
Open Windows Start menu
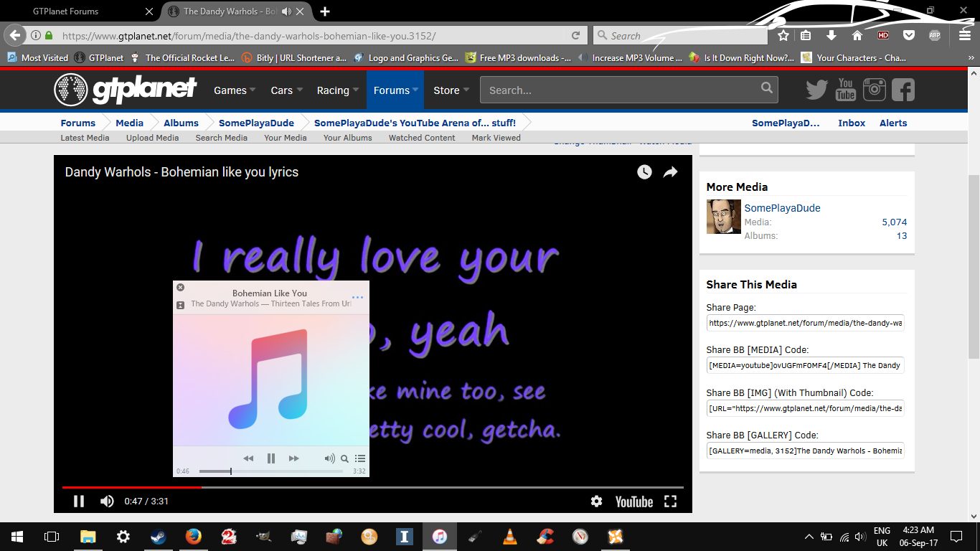click(x=17, y=537)
